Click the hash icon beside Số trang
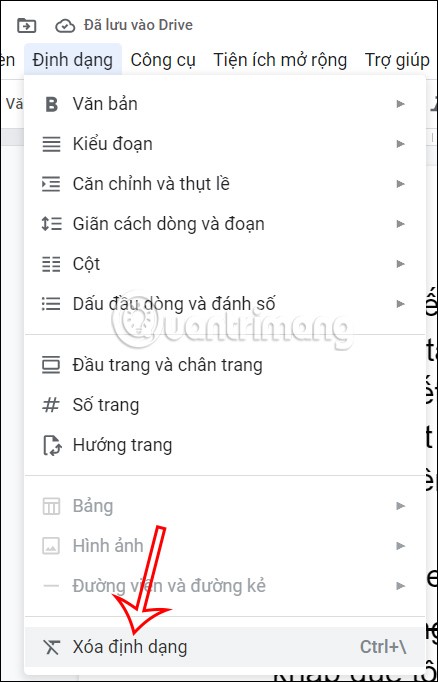 51,405
